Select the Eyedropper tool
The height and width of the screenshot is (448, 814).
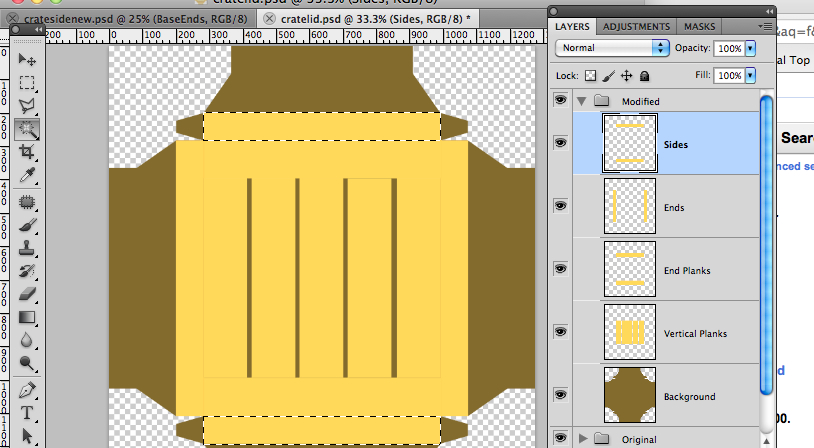click(27, 175)
